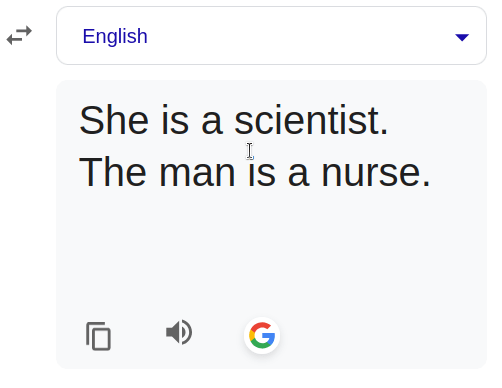Viewport: 502px width, 388px height.
Task: Listen to the translation audio
Action: click(x=179, y=332)
